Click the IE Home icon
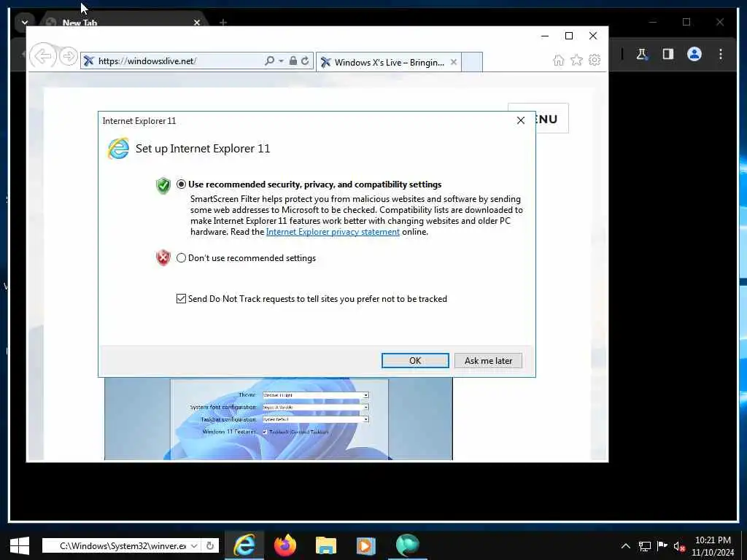Image resolution: width=747 pixels, height=560 pixels. coord(558,60)
